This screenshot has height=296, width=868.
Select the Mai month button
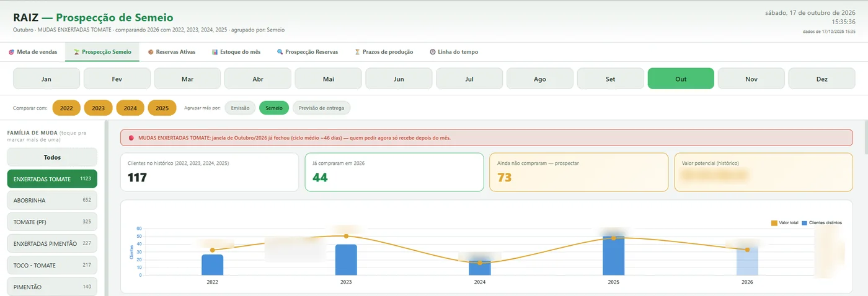(329, 79)
